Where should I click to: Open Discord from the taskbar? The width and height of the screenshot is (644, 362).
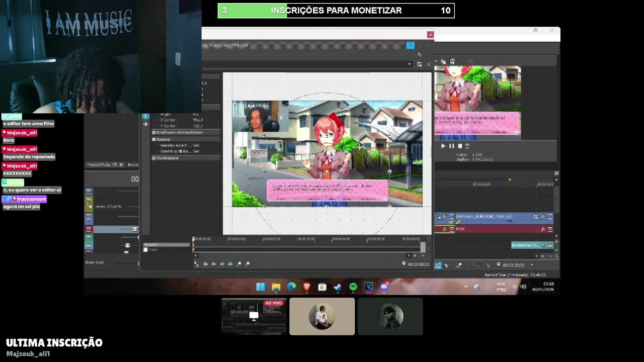point(384,287)
